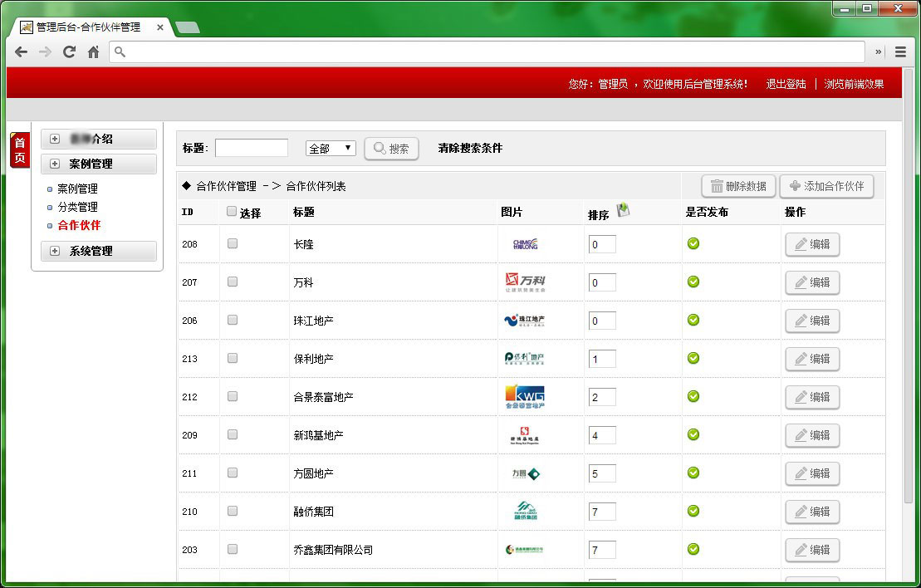The height and width of the screenshot is (588, 921).
Task: Click the 标题 search input field
Action: (x=252, y=148)
